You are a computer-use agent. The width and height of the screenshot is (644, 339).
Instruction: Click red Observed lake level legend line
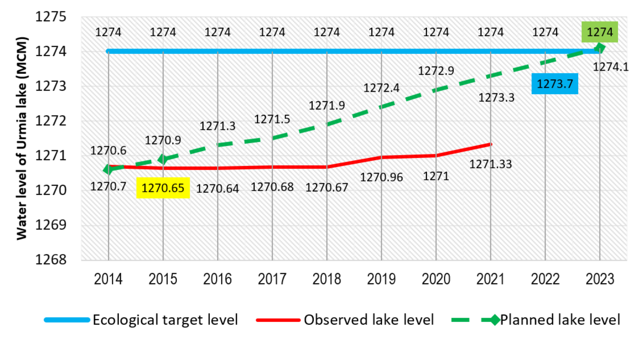tap(278, 320)
